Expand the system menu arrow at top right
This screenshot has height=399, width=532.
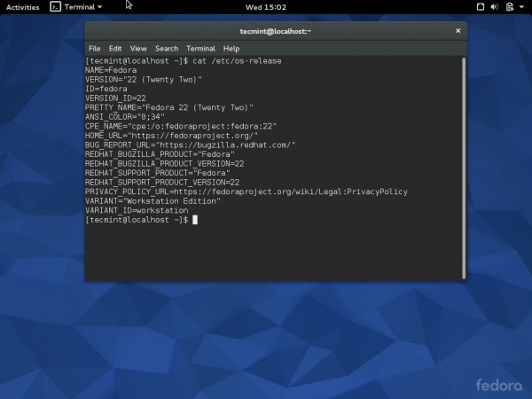pos(522,6)
